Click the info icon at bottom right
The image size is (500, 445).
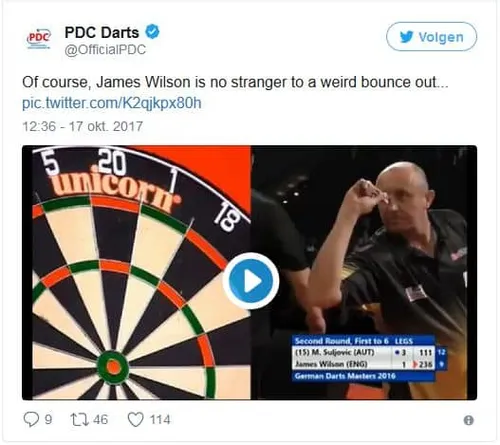click(468, 420)
